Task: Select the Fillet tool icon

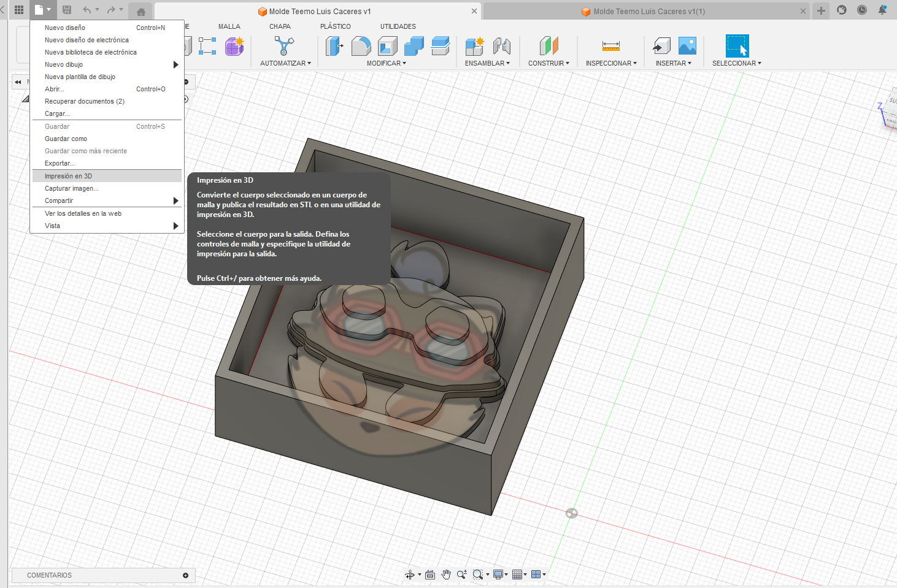Action: tap(361, 46)
